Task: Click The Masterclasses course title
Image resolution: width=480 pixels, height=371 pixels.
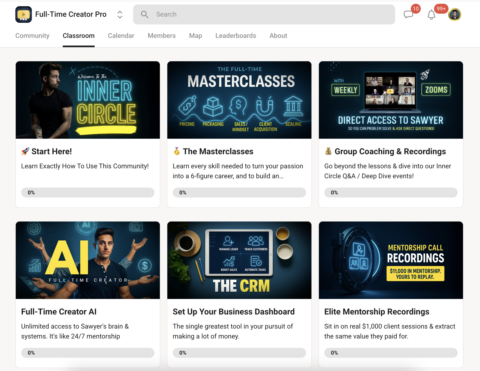Action: pos(218,151)
